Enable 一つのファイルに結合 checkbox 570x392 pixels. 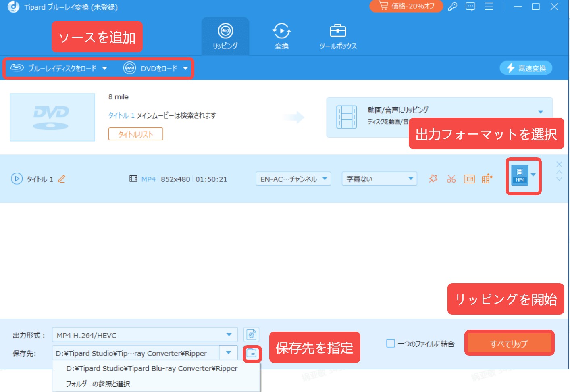point(391,343)
